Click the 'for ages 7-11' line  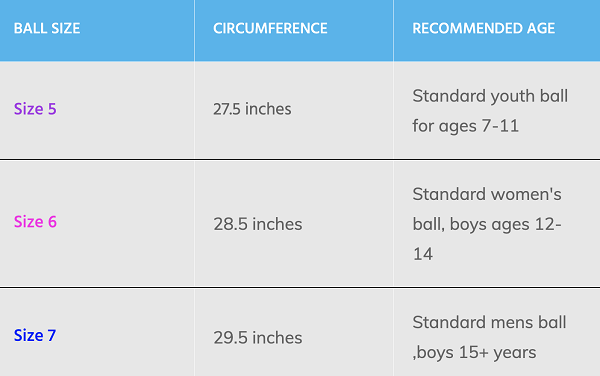[466, 126]
